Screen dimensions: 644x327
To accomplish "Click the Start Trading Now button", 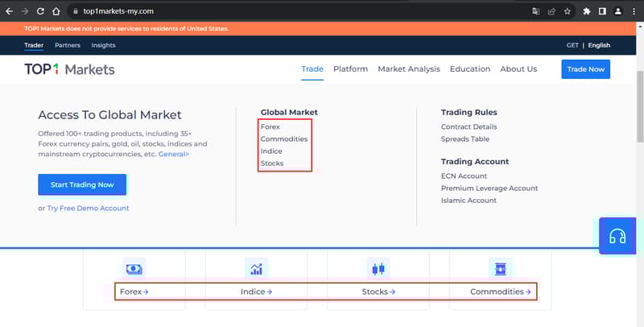I will (82, 184).
